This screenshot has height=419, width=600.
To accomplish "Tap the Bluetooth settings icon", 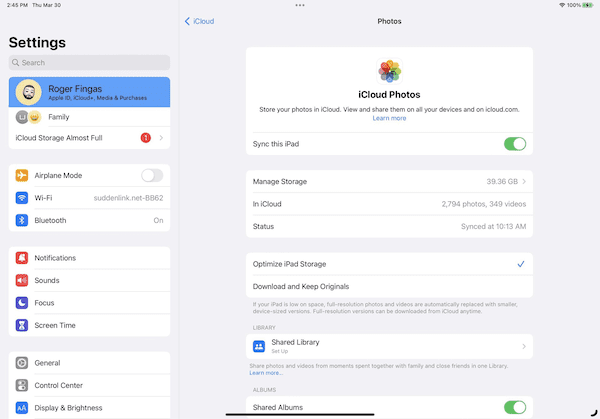I will (22, 220).
